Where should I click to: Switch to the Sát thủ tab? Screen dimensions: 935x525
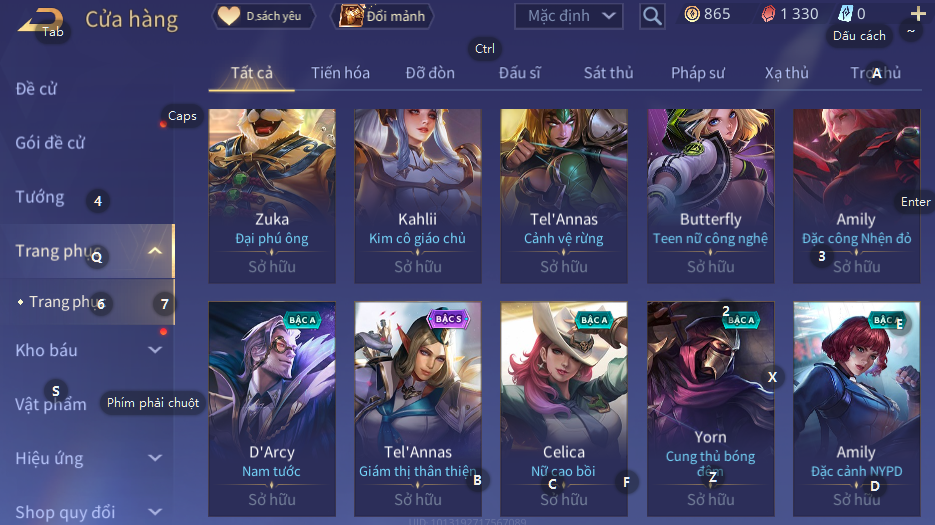pyautogui.click(x=608, y=73)
